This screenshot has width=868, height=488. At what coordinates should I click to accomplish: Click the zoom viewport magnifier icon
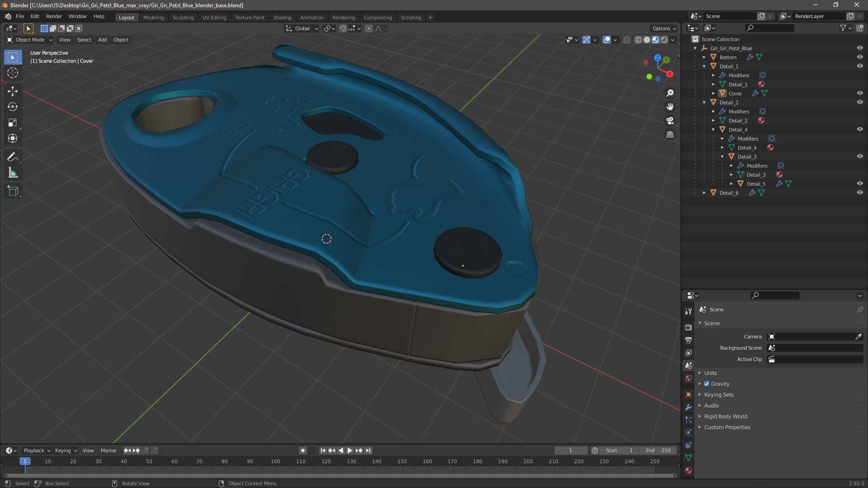[670, 93]
